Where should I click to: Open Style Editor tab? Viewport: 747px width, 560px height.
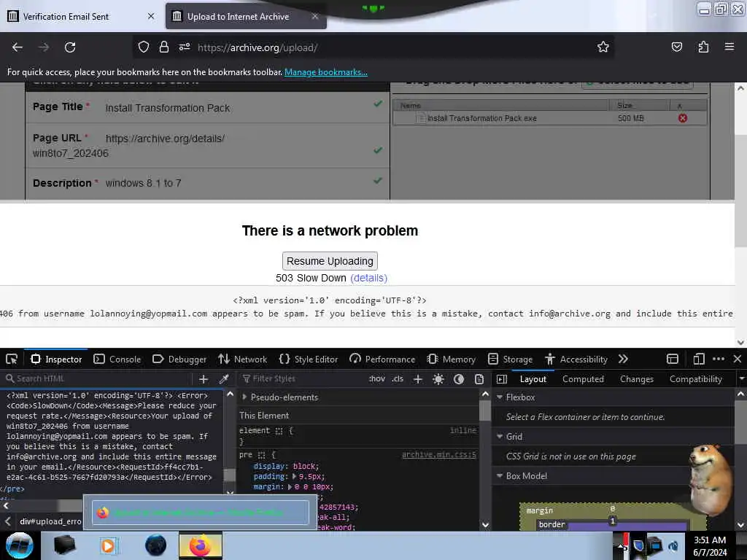pos(309,359)
